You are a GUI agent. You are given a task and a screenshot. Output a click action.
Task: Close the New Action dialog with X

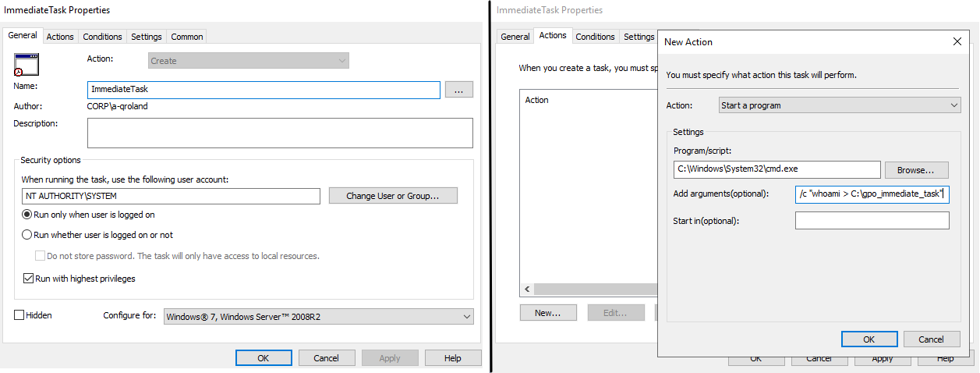957,41
